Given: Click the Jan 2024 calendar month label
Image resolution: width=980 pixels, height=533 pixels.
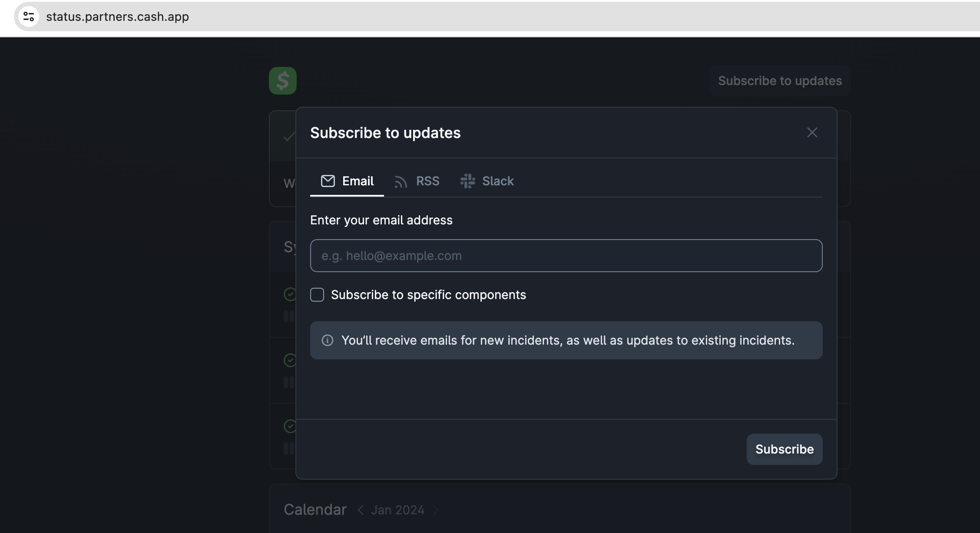Looking at the screenshot, I should coord(397,510).
